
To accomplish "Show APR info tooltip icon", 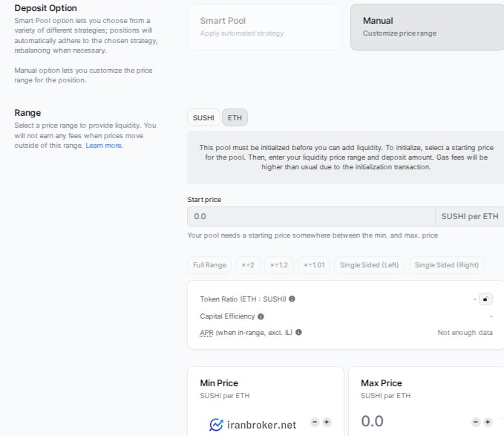I will 298,332.
